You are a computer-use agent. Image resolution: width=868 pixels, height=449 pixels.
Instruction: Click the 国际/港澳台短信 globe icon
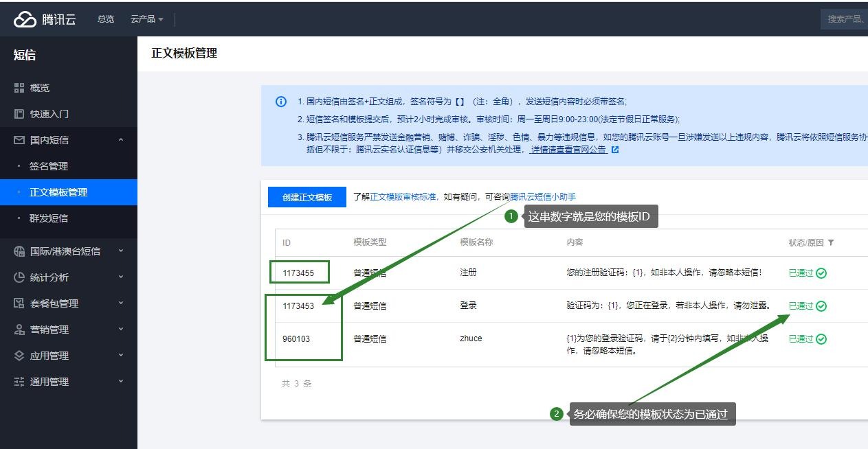[x=19, y=251]
